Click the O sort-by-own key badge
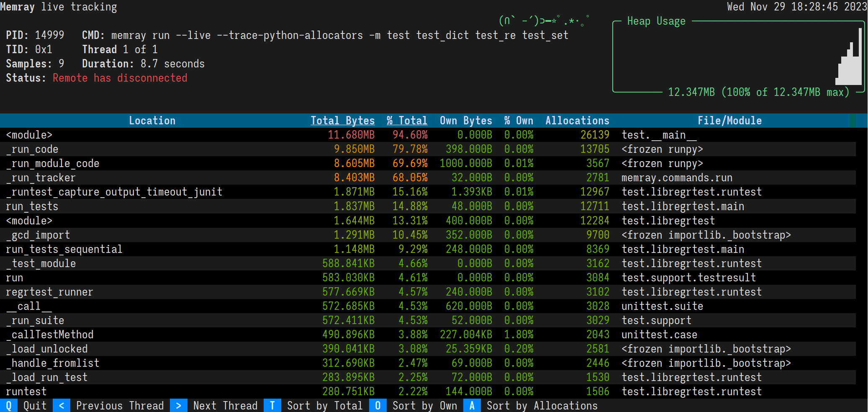Image resolution: width=868 pixels, height=412 pixels. (x=378, y=405)
